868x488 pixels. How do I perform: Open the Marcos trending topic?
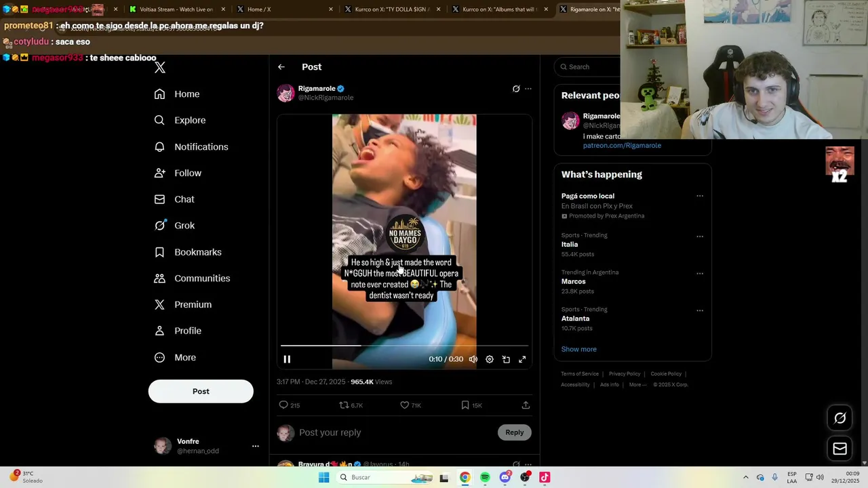(573, 281)
